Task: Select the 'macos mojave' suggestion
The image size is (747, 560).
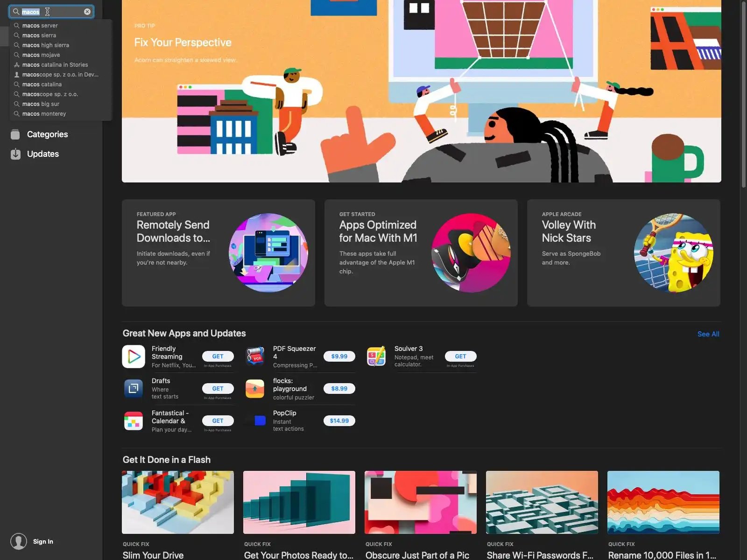Action: 61,55
